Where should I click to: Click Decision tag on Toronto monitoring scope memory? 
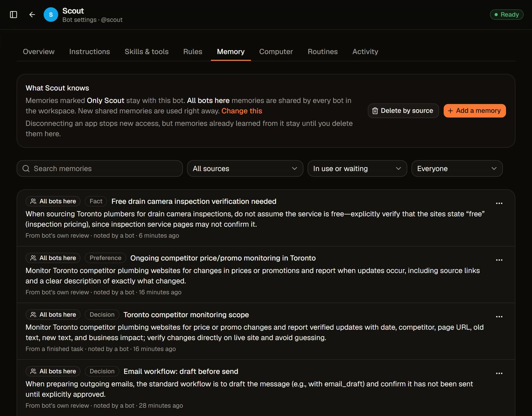click(102, 314)
